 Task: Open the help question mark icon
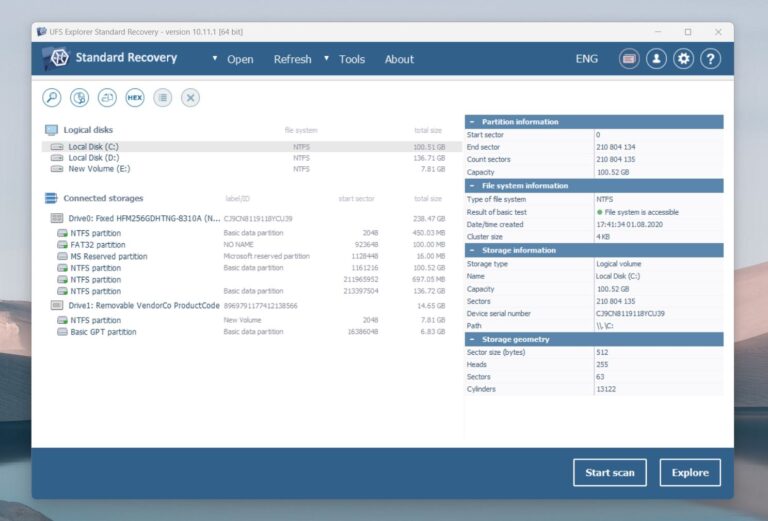coord(711,59)
